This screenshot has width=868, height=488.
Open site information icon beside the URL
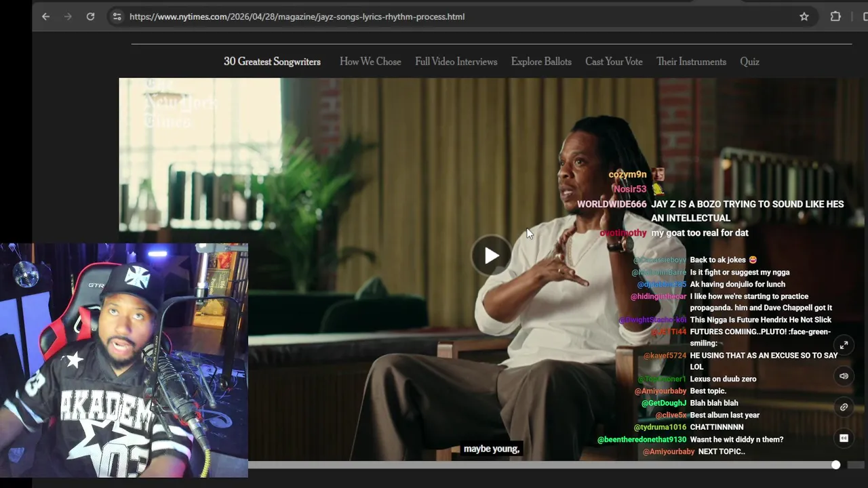tap(117, 16)
